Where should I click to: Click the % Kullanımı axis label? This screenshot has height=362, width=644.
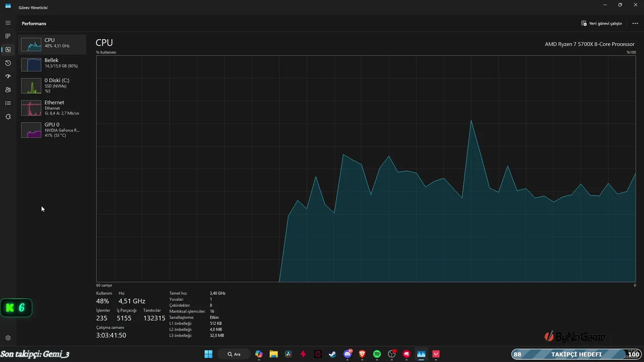(106, 52)
